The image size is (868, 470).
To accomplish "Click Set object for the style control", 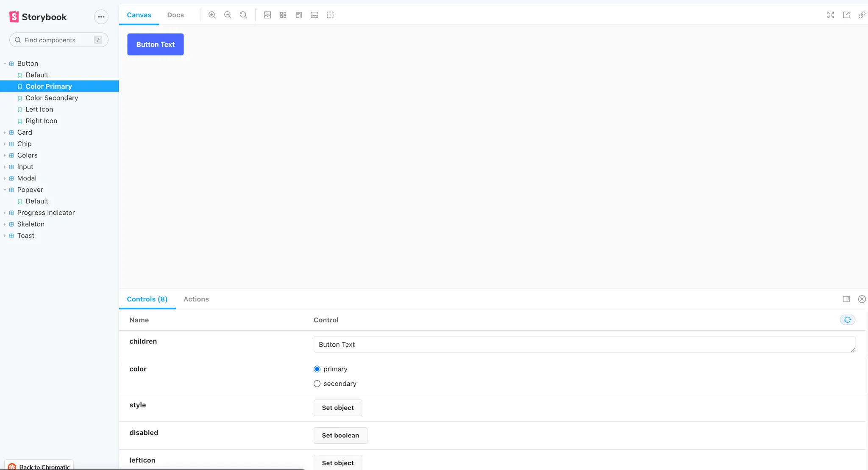I will [338, 408].
